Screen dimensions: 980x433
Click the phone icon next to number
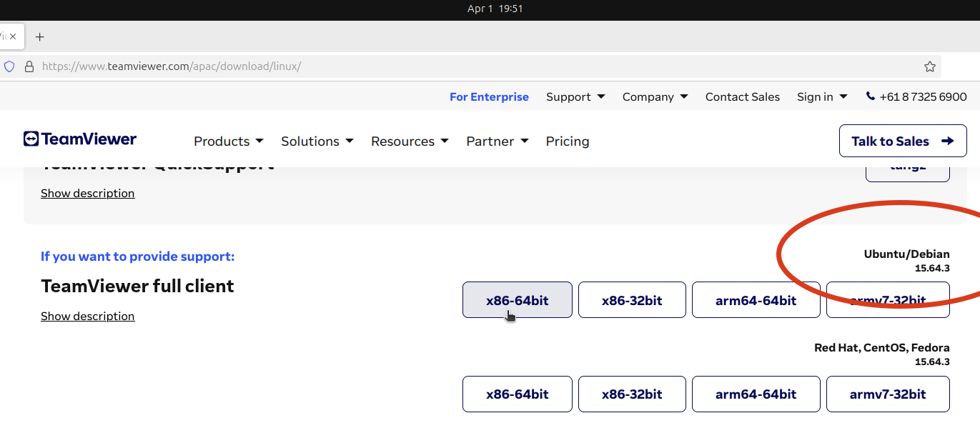[870, 96]
